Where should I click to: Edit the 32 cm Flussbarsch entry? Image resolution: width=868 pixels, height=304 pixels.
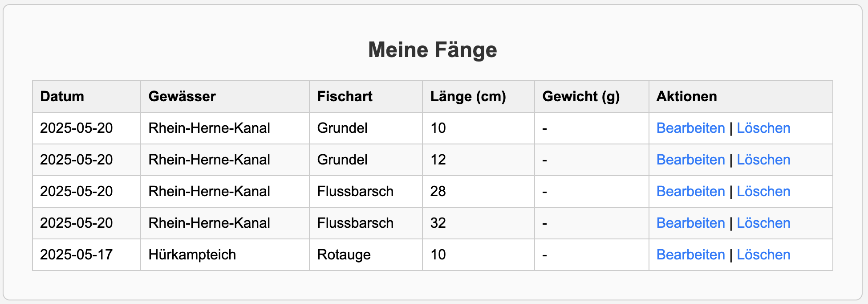pyautogui.click(x=690, y=223)
